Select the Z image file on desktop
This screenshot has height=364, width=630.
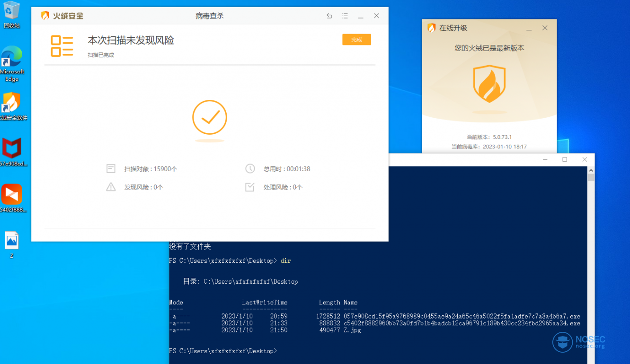(x=12, y=245)
